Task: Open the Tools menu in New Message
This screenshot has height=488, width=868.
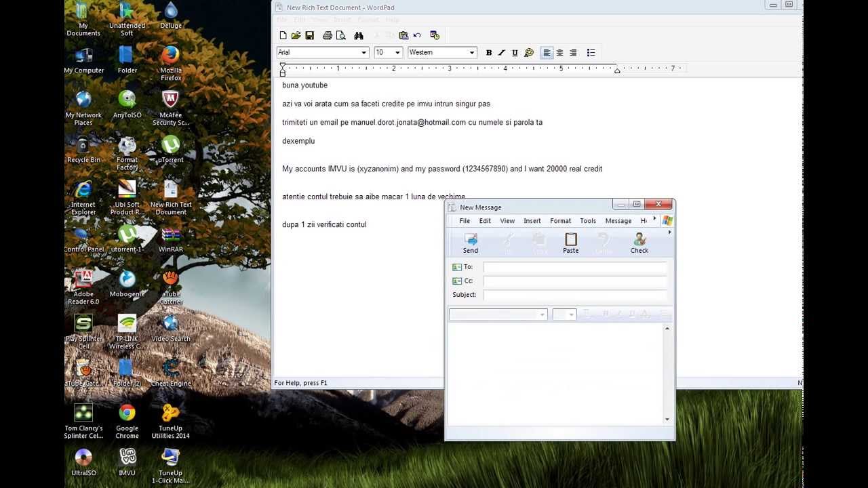Action: pos(588,221)
